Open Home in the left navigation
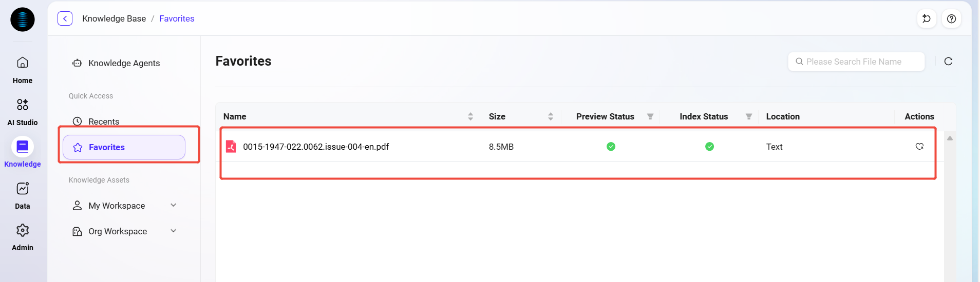 (23, 70)
